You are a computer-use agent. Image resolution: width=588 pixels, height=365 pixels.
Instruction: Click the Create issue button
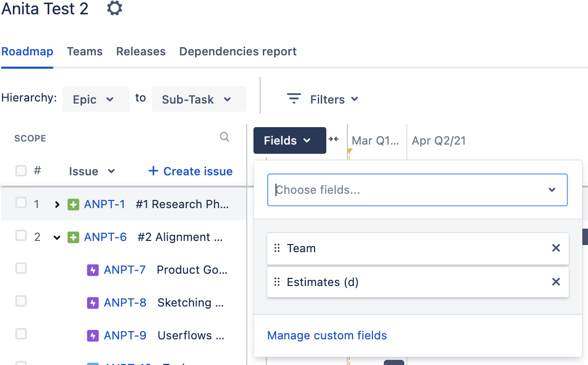190,171
